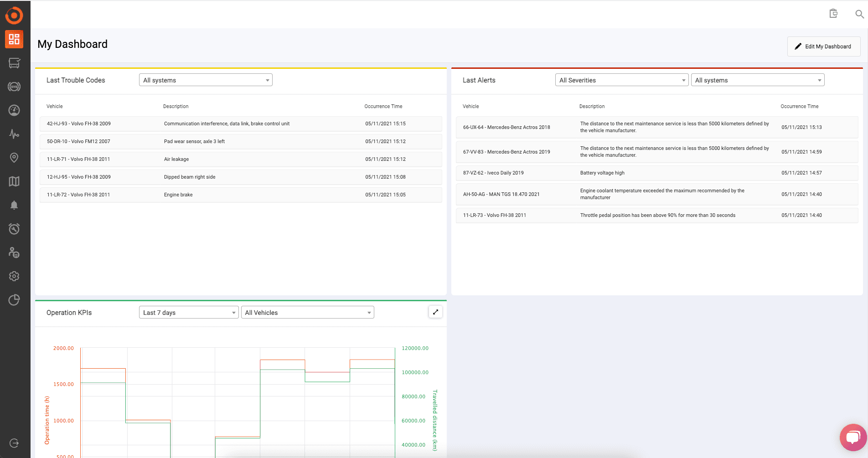Select alert row 87-VZ-62 Iveco Daily 2019
This screenshot has width=868, height=458.
click(657, 173)
